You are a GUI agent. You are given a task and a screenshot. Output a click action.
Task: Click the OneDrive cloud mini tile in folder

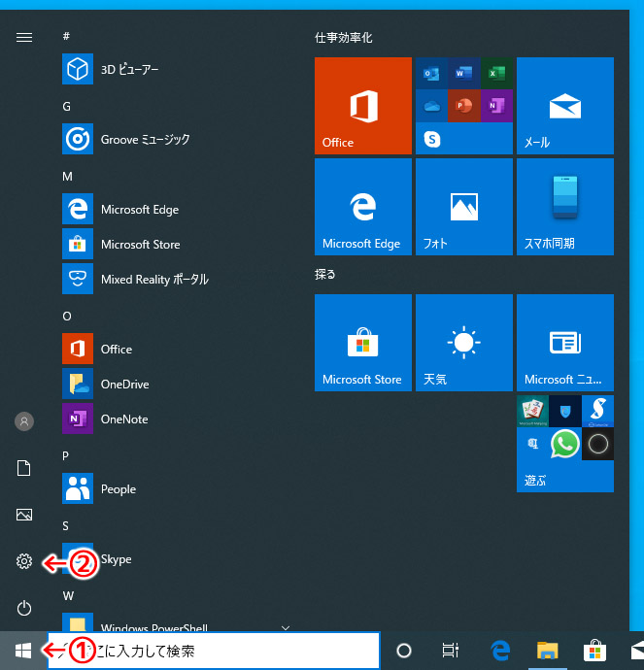[431, 105]
